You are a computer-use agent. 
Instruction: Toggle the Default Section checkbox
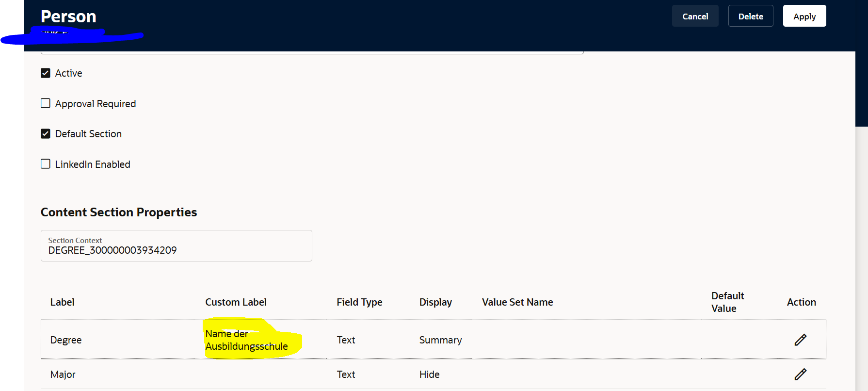(46, 134)
